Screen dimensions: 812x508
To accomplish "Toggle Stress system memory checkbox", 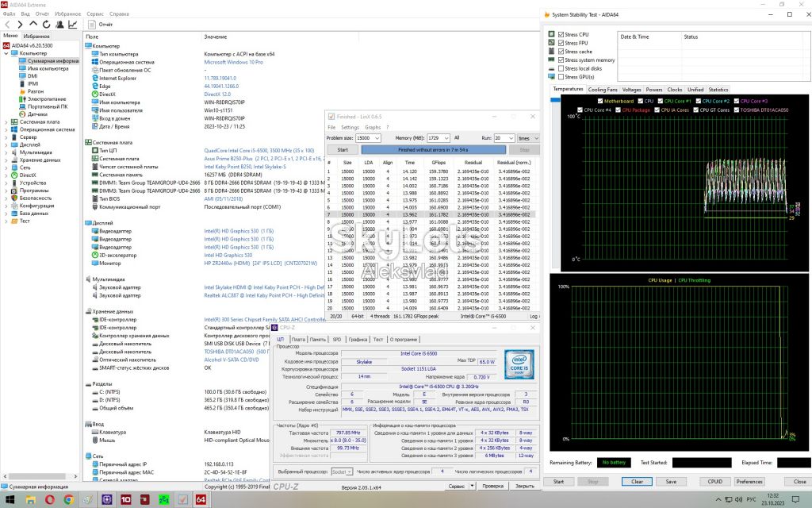I will coord(561,60).
